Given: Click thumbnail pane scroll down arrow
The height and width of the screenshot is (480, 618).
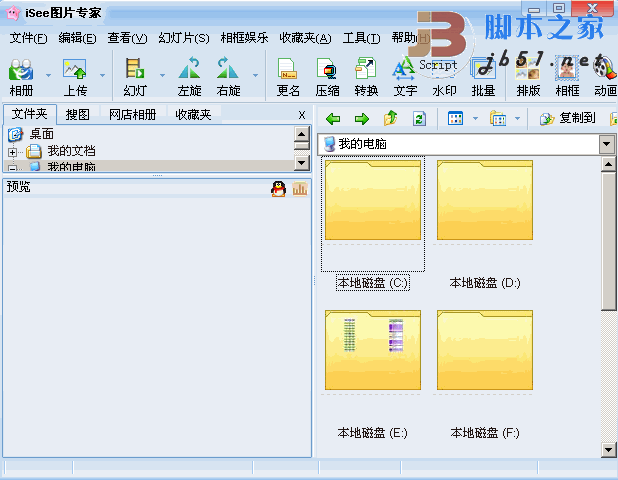Looking at the screenshot, I should click(x=608, y=450).
